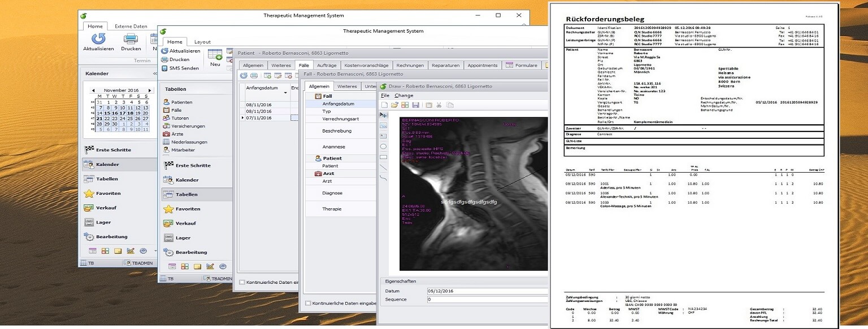Click the SMS Senden phone icon
This screenshot has width=868, height=329.
164,68
